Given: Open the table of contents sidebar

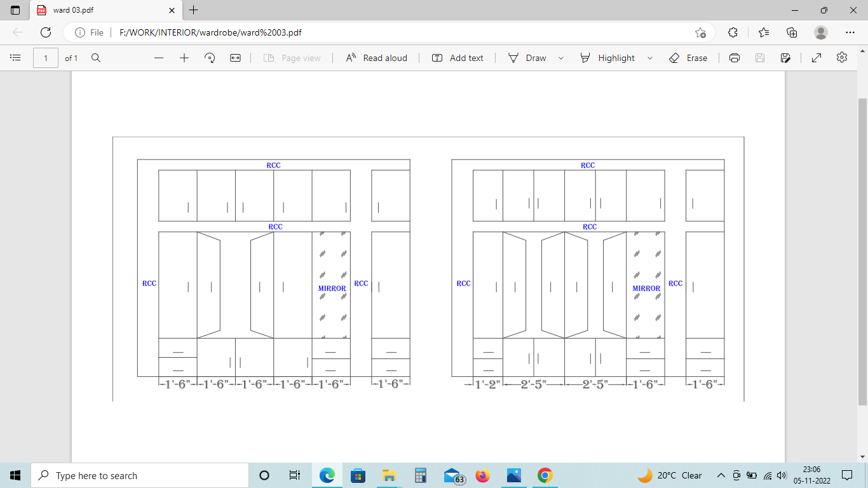Looking at the screenshot, I should (x=16, y=58).
